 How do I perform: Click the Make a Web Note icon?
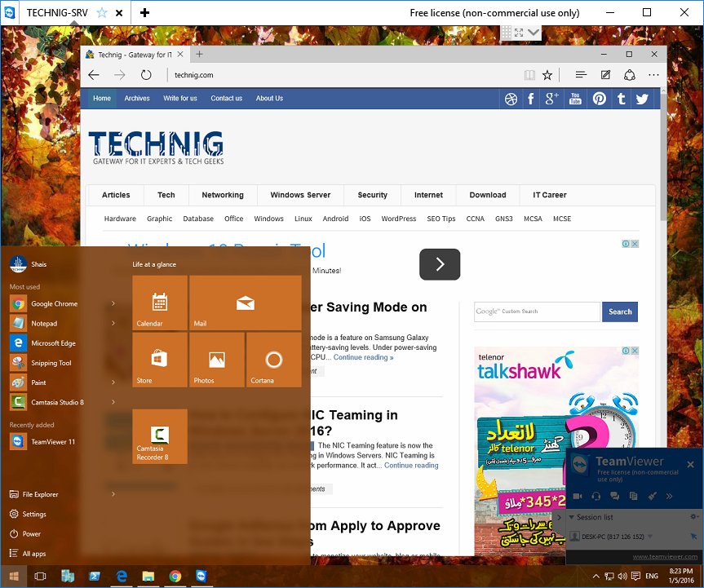click(x=605, y=74)
